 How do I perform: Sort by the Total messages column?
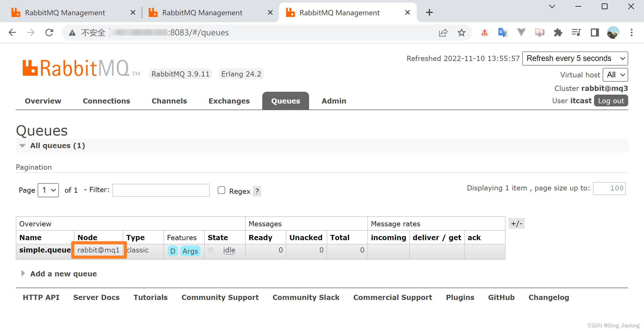click(340, 238)
